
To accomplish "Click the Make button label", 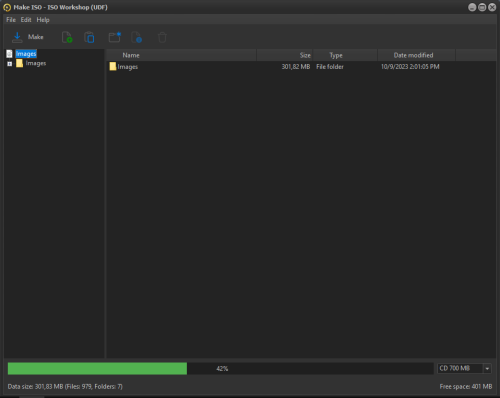I will pos(36,37).
